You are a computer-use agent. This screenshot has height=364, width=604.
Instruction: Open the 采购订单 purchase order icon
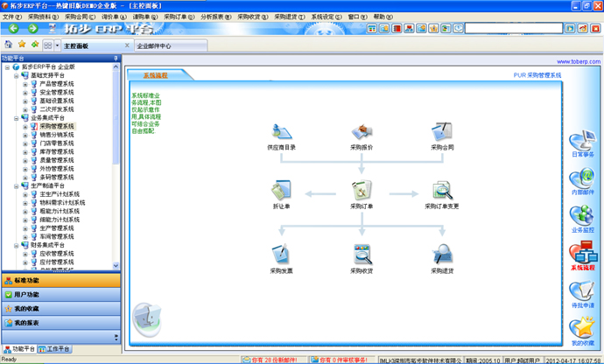pyautogui.click(x=362, y=191)
